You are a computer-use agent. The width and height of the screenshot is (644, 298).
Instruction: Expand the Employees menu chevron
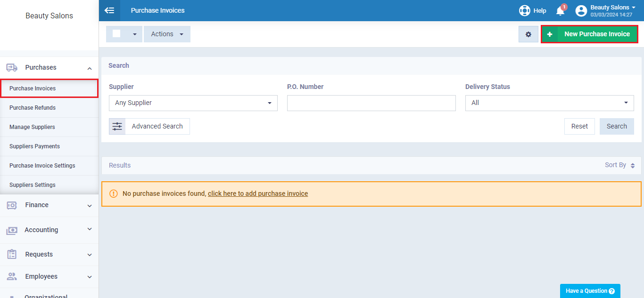tap(90, 277)
